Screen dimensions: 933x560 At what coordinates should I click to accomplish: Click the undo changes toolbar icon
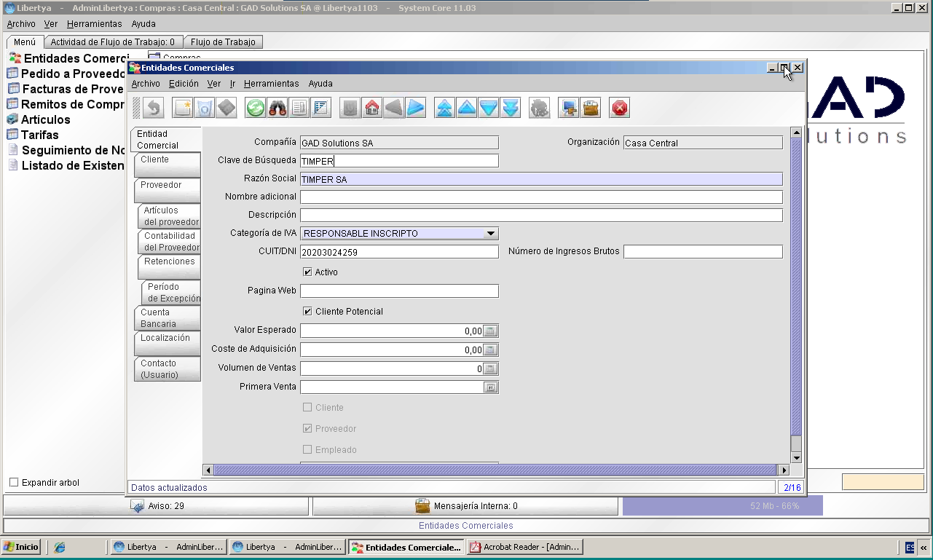153,108
